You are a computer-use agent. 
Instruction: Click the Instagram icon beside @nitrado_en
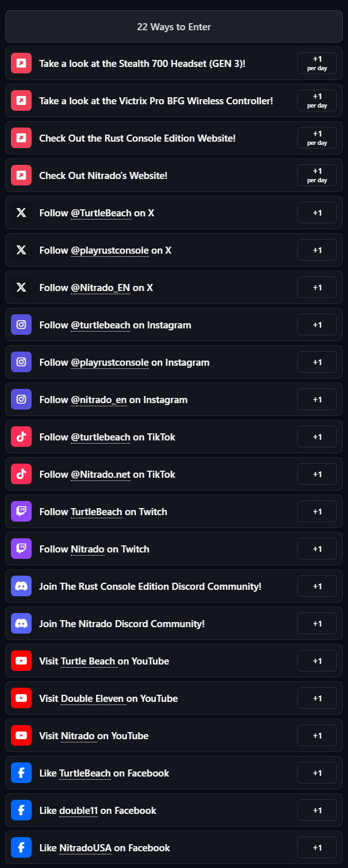[21, 399]
